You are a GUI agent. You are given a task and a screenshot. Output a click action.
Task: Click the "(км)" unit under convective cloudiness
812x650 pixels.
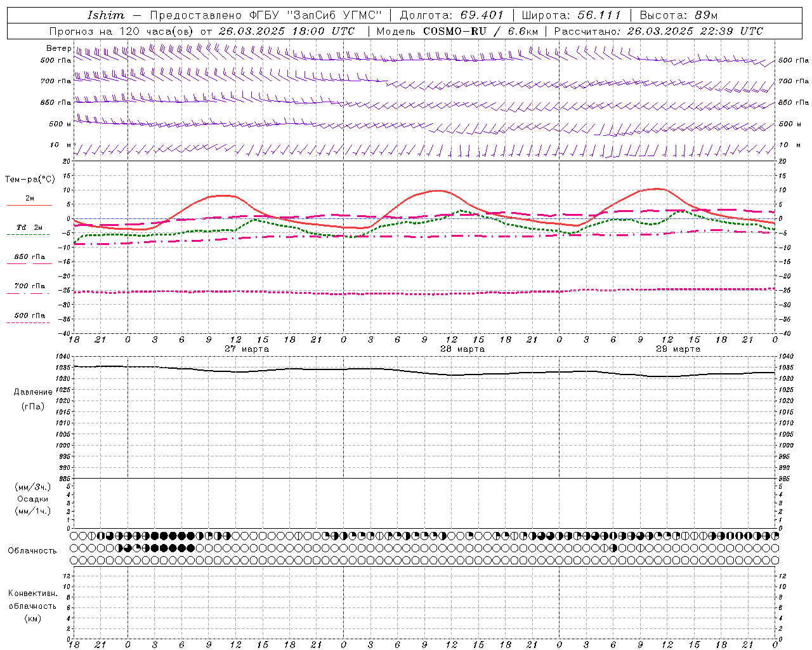33,618
